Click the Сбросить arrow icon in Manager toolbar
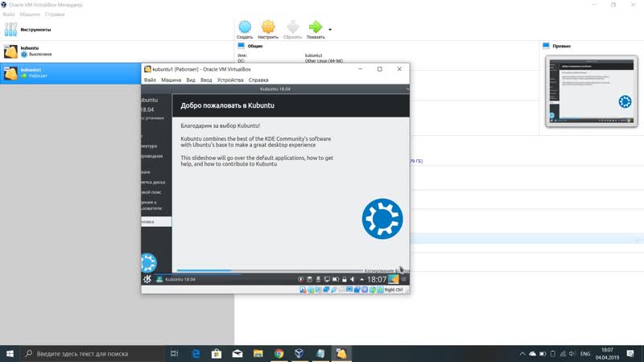The height and width of the screenshot is (362, 644). (x=292, y=30)
